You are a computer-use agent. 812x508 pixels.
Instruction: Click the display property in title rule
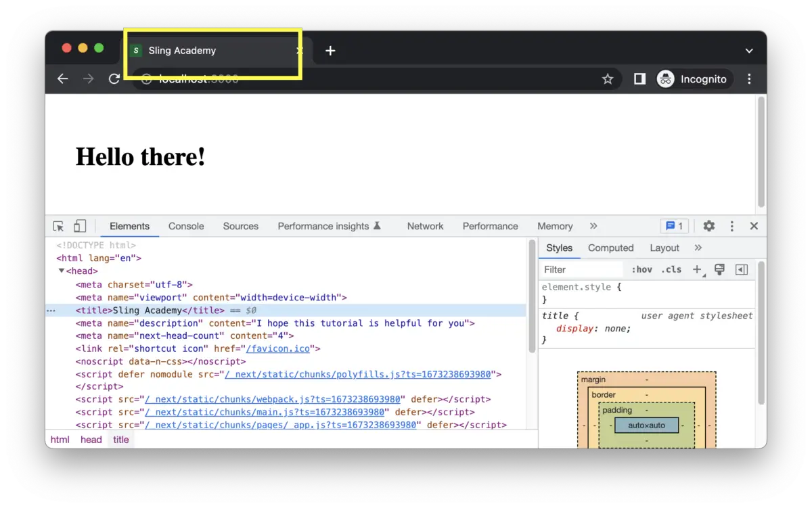pos(575,329)
